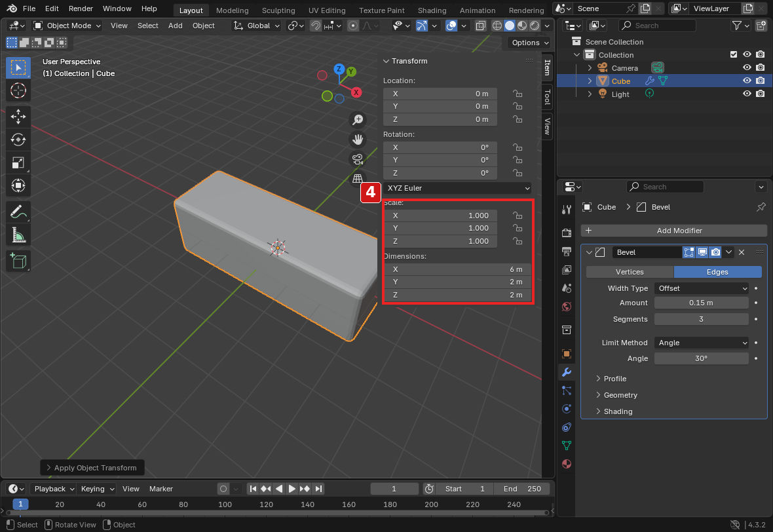
Task: Switch to the UV Editing workspace tab
Action: [x=327, y=10]
